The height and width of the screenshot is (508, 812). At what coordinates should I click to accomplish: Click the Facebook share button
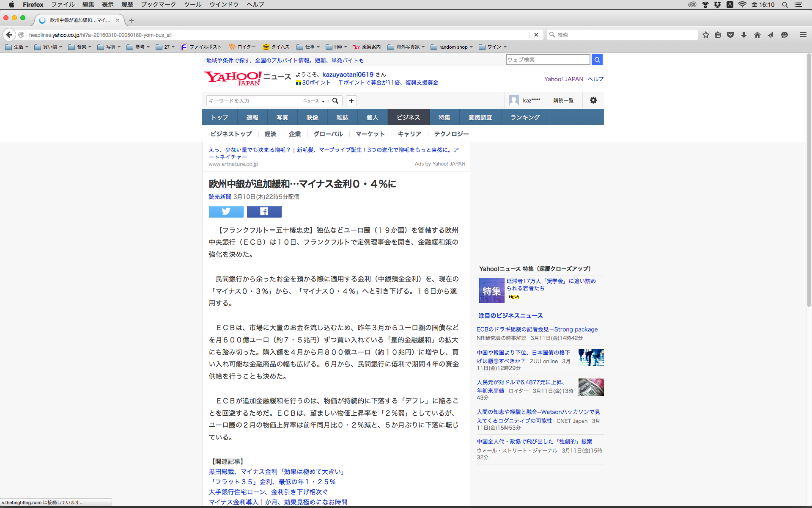click(264, 211)
